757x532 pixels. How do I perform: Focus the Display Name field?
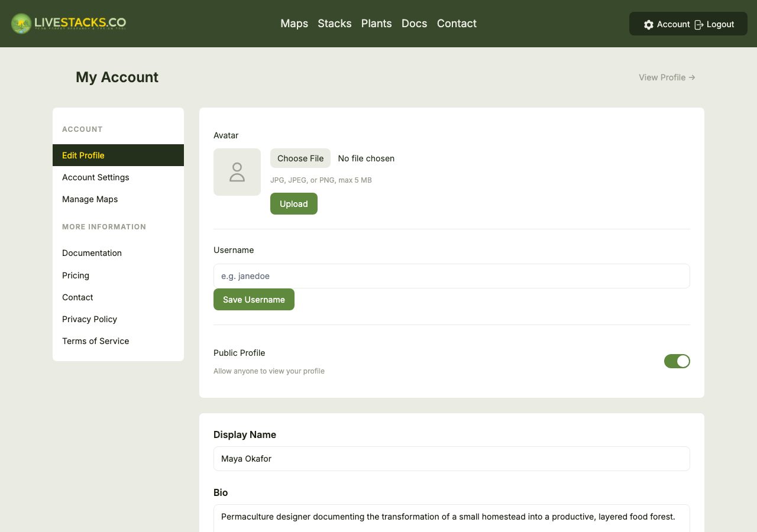452,459
